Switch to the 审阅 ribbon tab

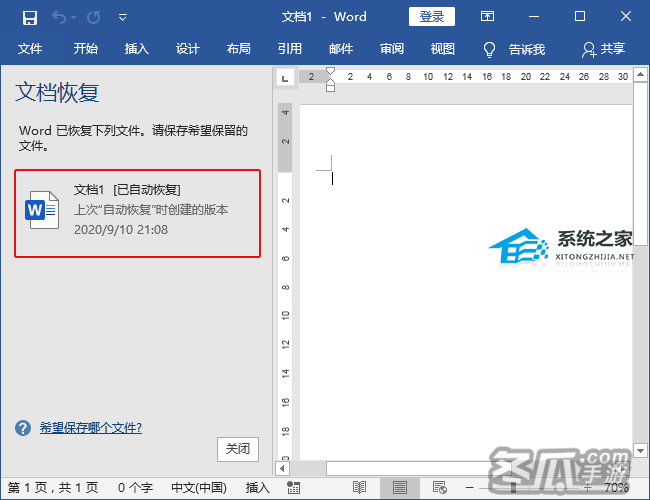click(x=392, y=49)
